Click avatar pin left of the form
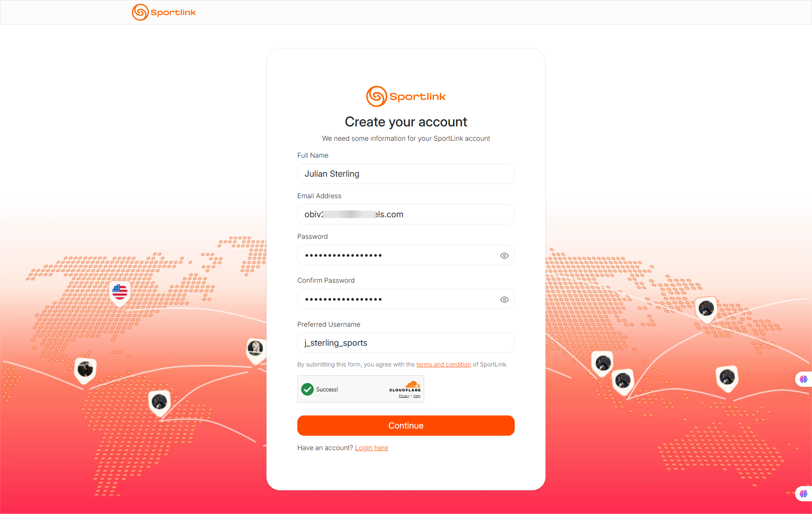 coord(255,348)
